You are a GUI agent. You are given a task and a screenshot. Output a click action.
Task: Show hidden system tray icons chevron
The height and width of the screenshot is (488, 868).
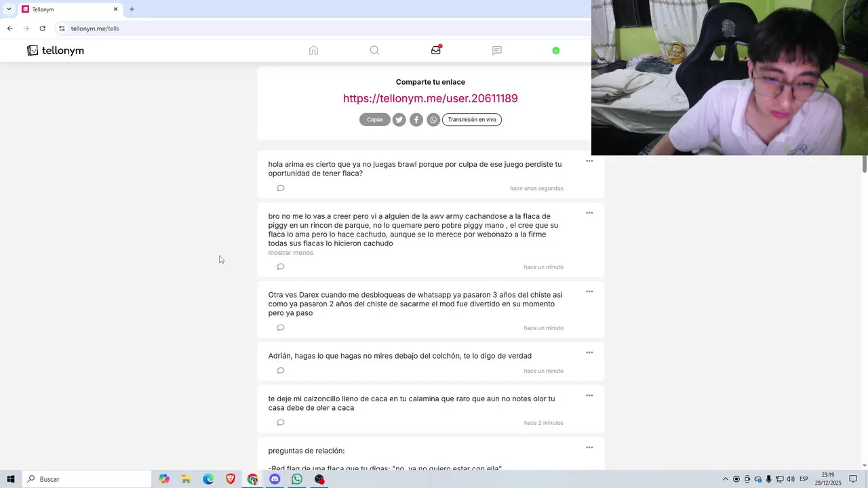(x=725, y=479)
